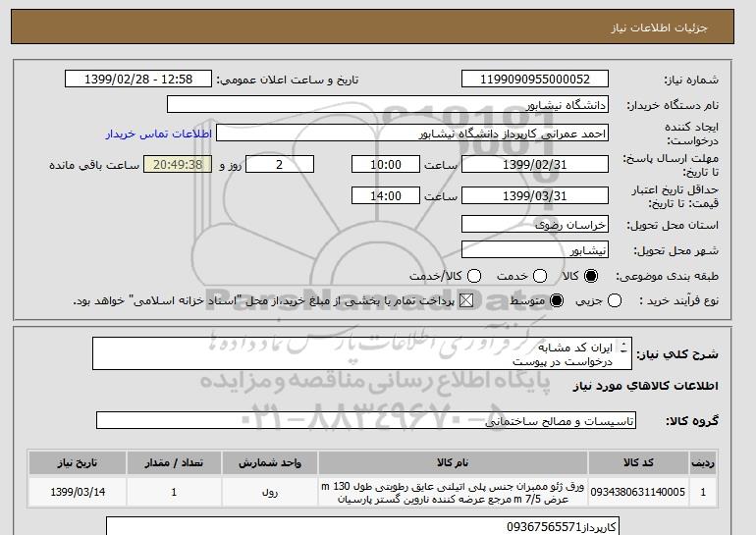Screen dimensions: 756x535
Task: Click the شماره نیاز field 1199090955000052
Action: pyautogui.click(x=535, y=80)
